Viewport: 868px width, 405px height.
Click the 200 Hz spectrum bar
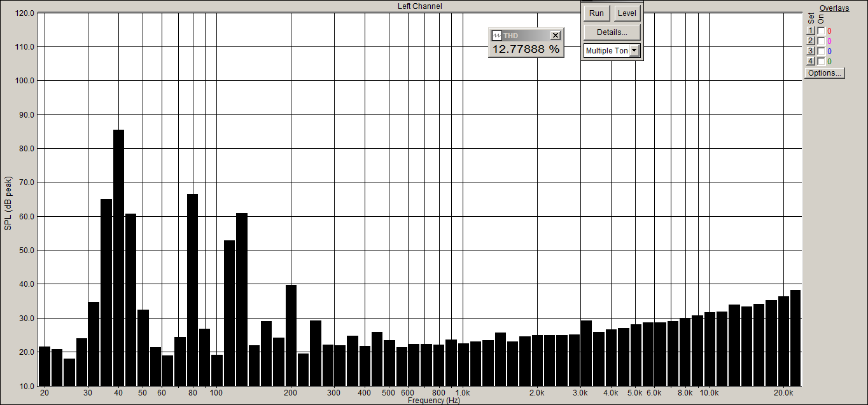pyautogui.click(x=291, y=335)
